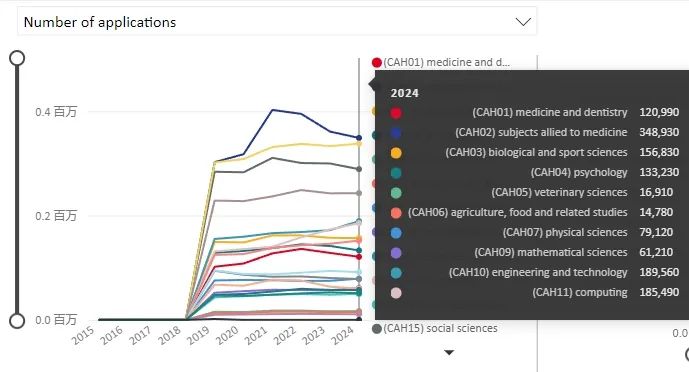Click tooltip value 120,990

[659, 112]
